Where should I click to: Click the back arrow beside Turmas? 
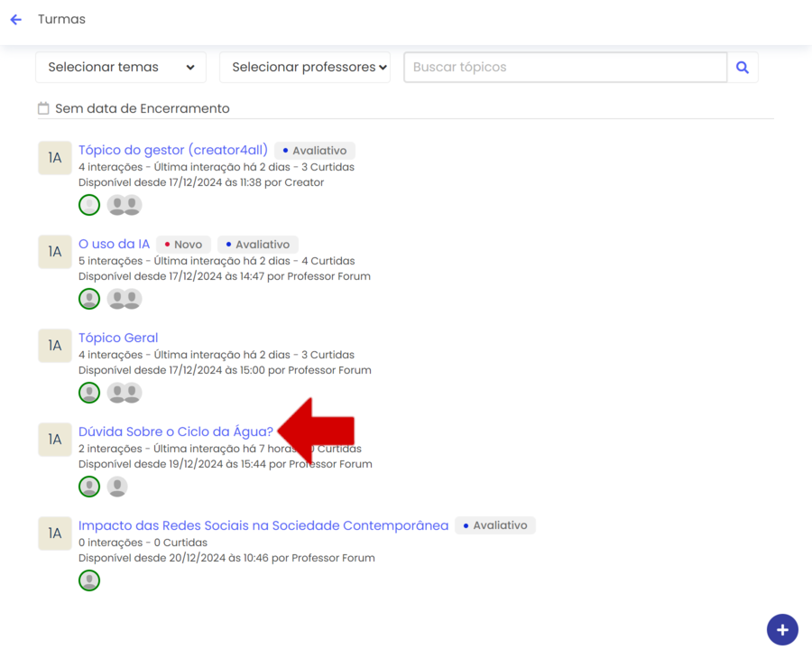[16, 20]
